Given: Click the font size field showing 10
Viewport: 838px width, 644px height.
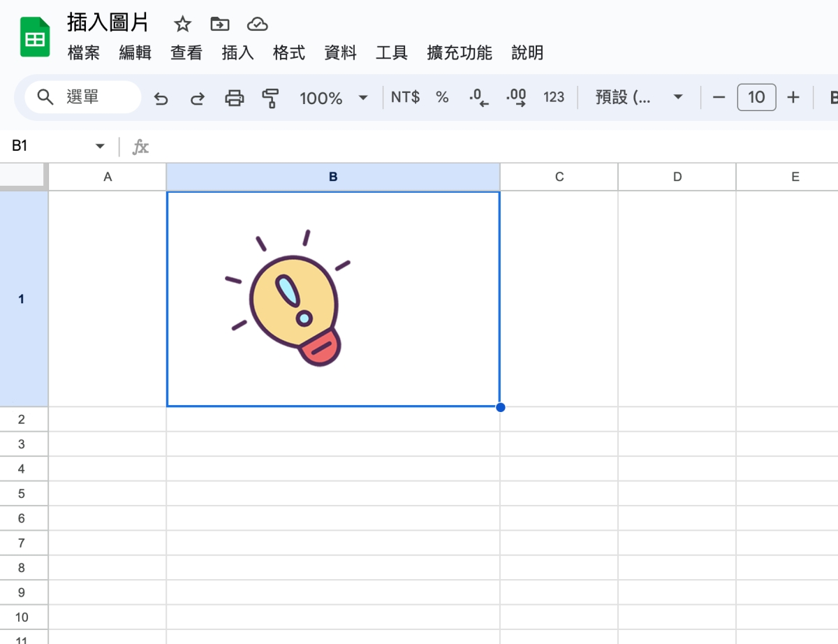Looking at the screenshot, I should point(756,98).
